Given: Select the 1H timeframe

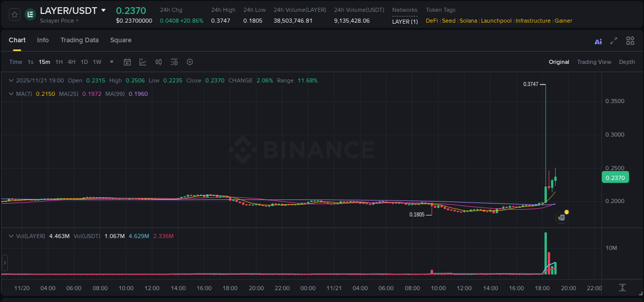Looking at the screenshot, I should point(59,62).
